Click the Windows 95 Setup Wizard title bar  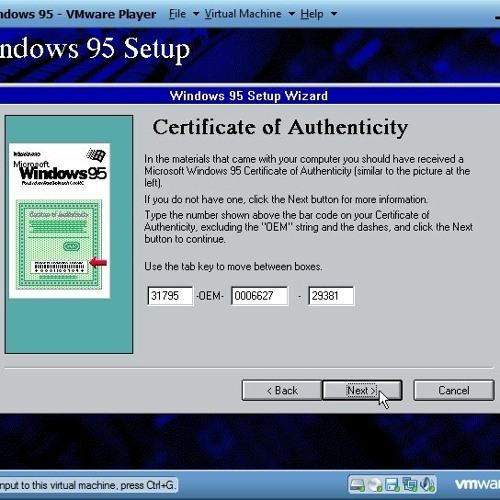pos(249,96)
